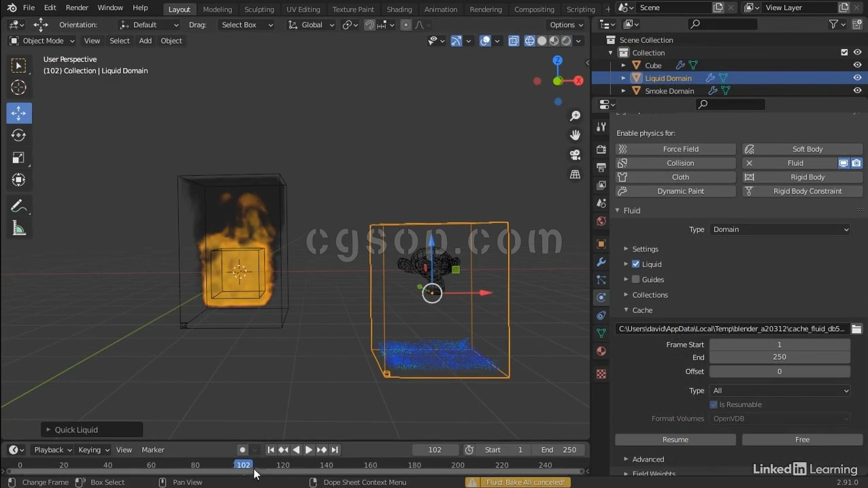Open the Texture properties checker tab

click(x=601, y=374)
